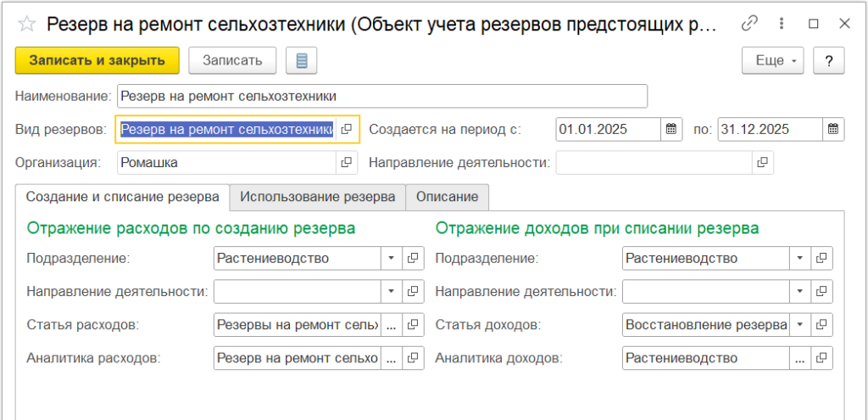Expand Подразделение dropdown under expenses section
Screen dimensions: 868x420
(391, 258)
